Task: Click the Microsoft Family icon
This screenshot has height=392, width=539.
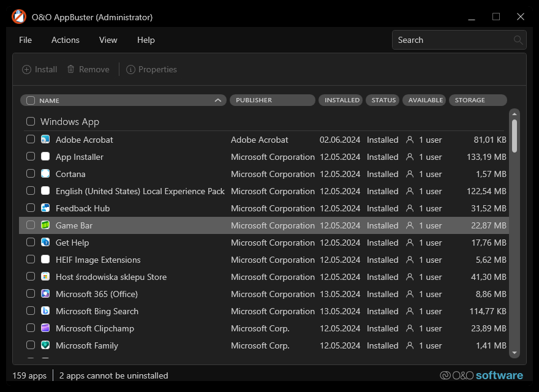Action: coord(45,345)
